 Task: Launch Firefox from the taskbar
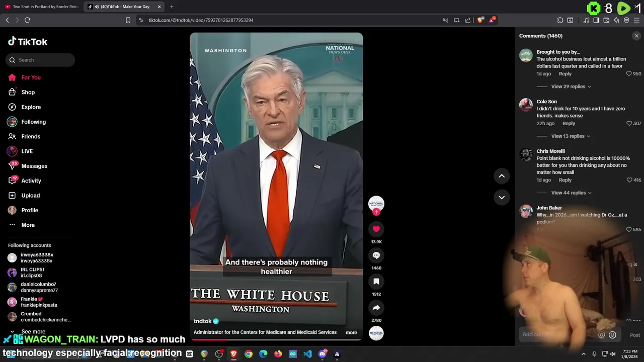tap(278, 354)
